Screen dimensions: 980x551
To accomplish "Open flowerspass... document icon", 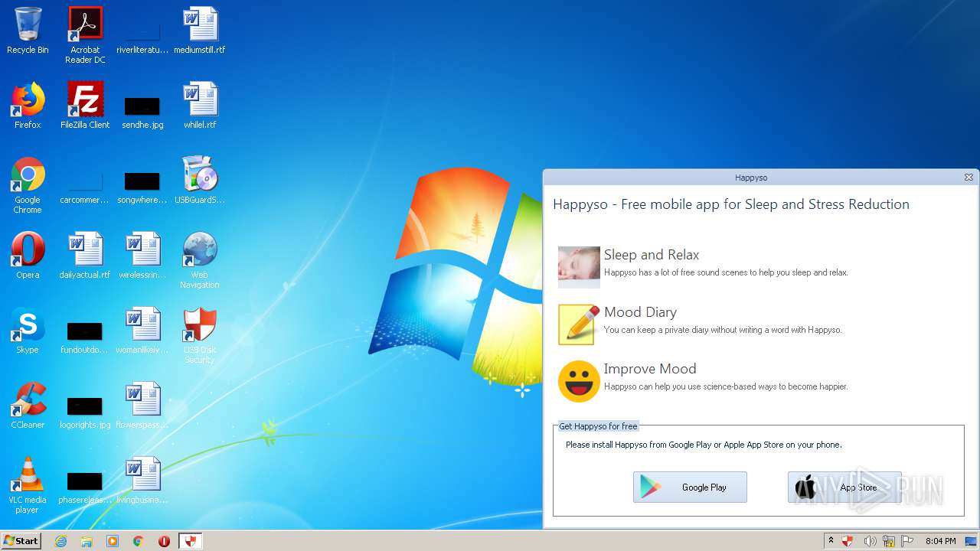I will [x=142, y=406].
